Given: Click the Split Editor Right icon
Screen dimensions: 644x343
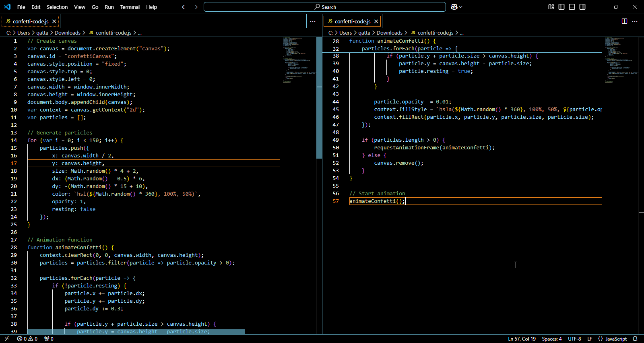Looking at the screenshot, I should (x=624, y=21).
